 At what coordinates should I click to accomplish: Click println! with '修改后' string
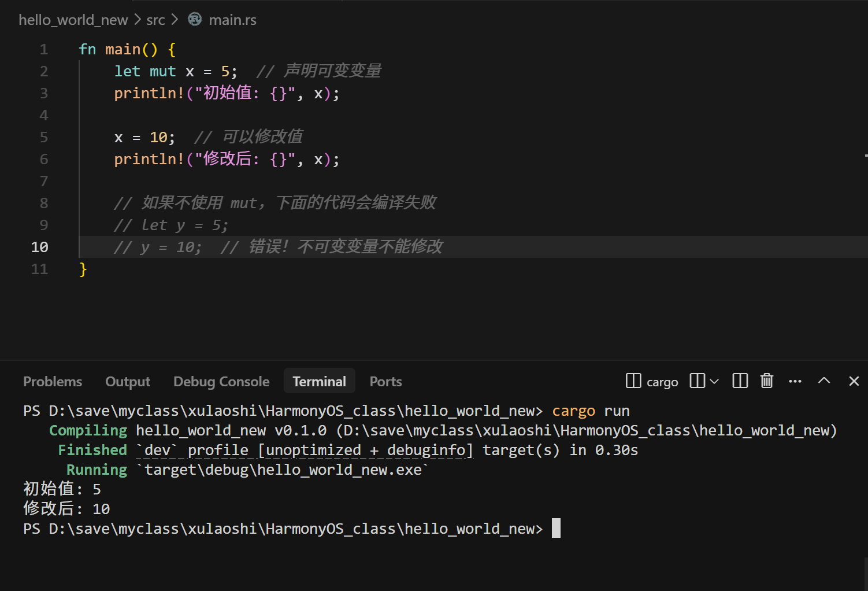(227, 160)
